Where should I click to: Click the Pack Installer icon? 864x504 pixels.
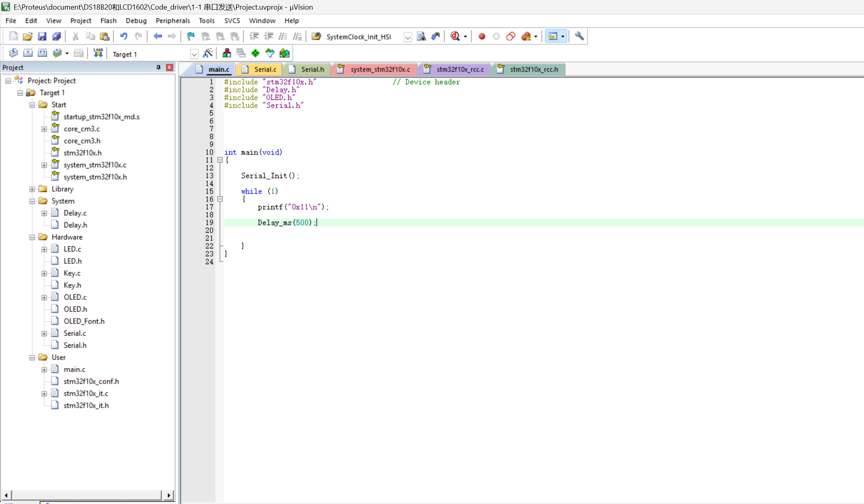(x=284, y=53)
